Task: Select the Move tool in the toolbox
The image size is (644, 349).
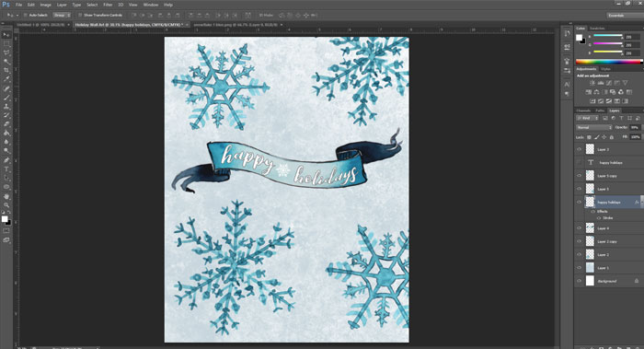Action: tap(6, 34)
